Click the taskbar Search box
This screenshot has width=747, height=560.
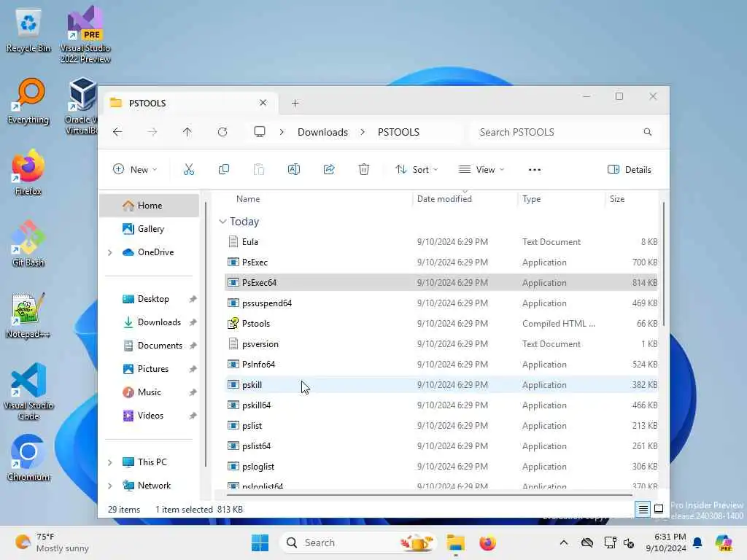[x=357, y=542]
